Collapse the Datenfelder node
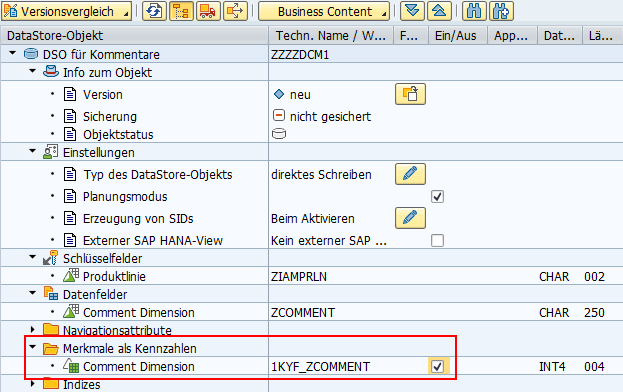This screenshot has height=392, width=623. pyautogui.click(x=33, y=293)
